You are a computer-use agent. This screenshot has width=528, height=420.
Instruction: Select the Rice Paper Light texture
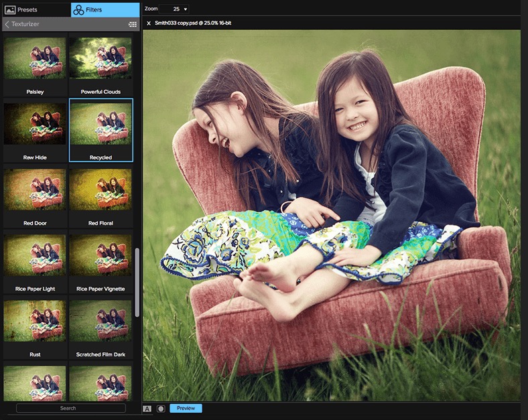(x=35, y=255)
